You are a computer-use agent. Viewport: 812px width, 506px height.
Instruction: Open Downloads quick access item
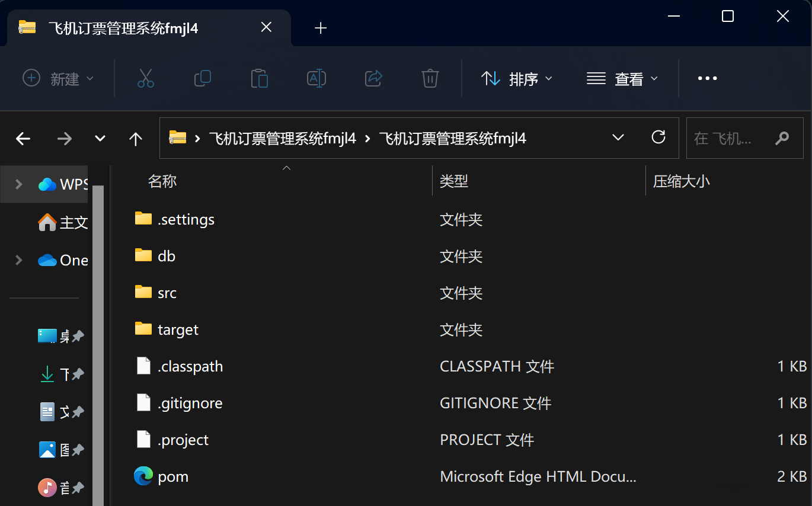[x=54, y=374]
